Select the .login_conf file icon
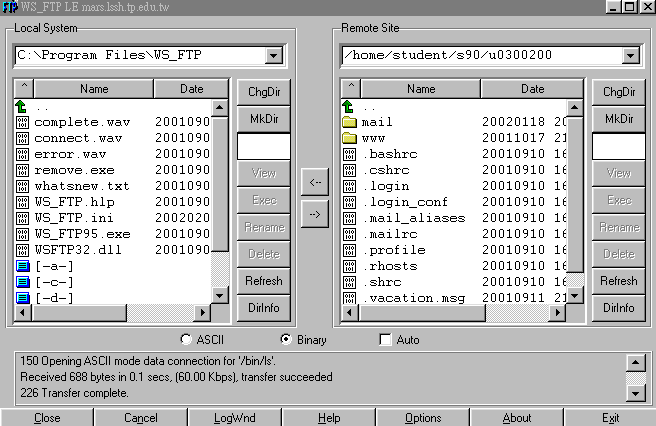 [x=349, y=202]
